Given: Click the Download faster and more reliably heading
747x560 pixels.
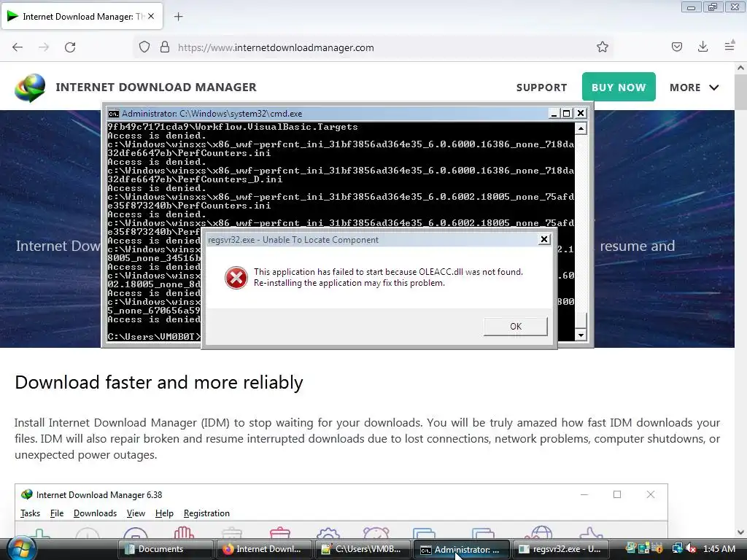Looking at the screenshot, I should pyautogui.click(x=158, y=382).
